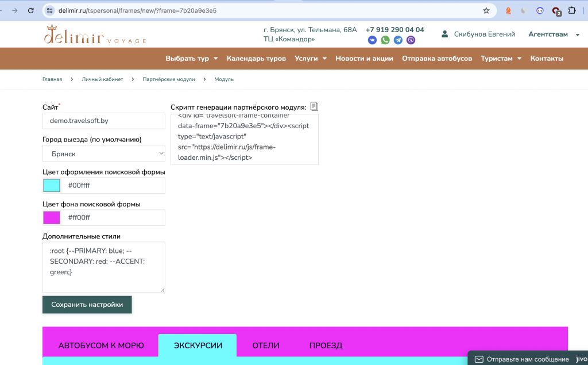
Task: Click the browser forward arrow
Action: click(x=14, y=10)
